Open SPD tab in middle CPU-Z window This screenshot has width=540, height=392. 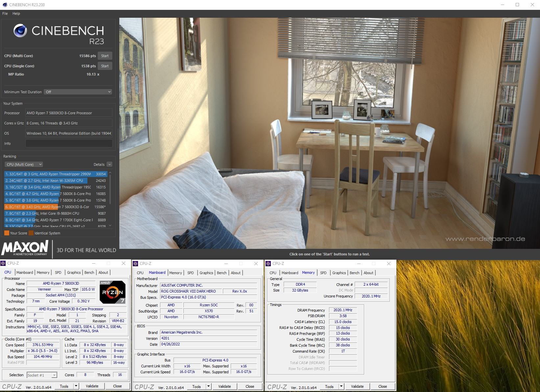click(x=191, y=273)
